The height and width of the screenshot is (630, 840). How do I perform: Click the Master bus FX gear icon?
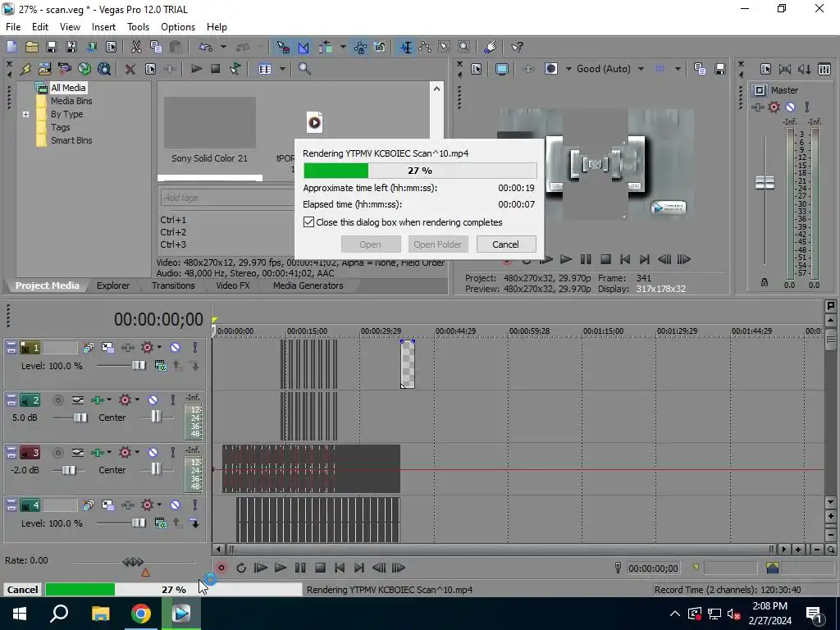[x=774, y=107]
